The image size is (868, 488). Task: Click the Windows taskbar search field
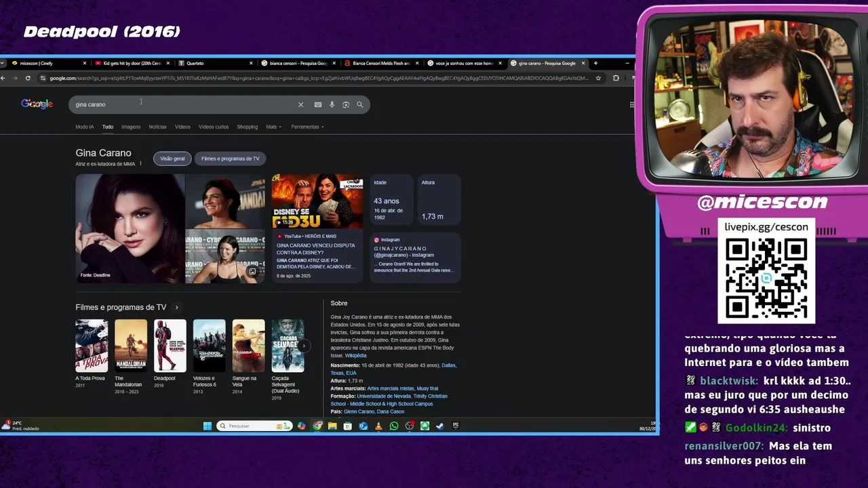pos(255,426)
